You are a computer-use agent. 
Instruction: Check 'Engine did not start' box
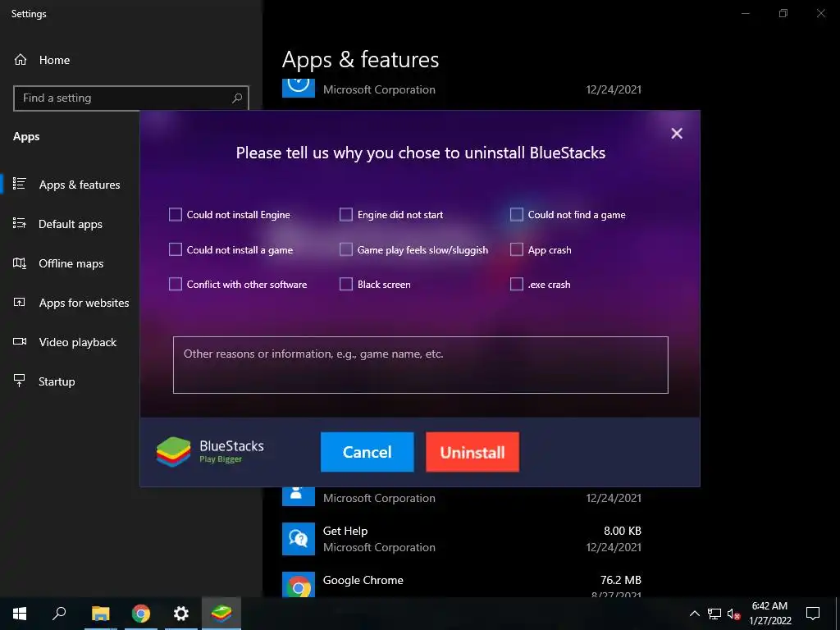tap(346, 215)
